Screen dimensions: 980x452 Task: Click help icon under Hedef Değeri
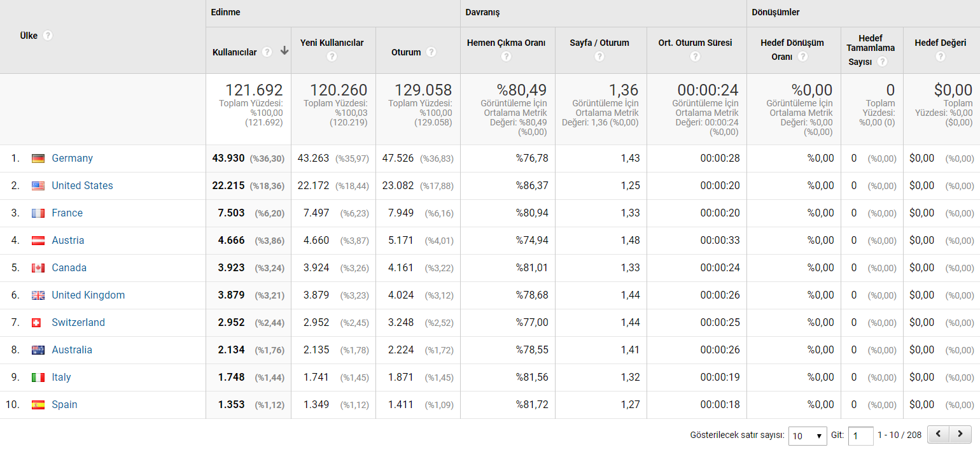coord(941,57)
